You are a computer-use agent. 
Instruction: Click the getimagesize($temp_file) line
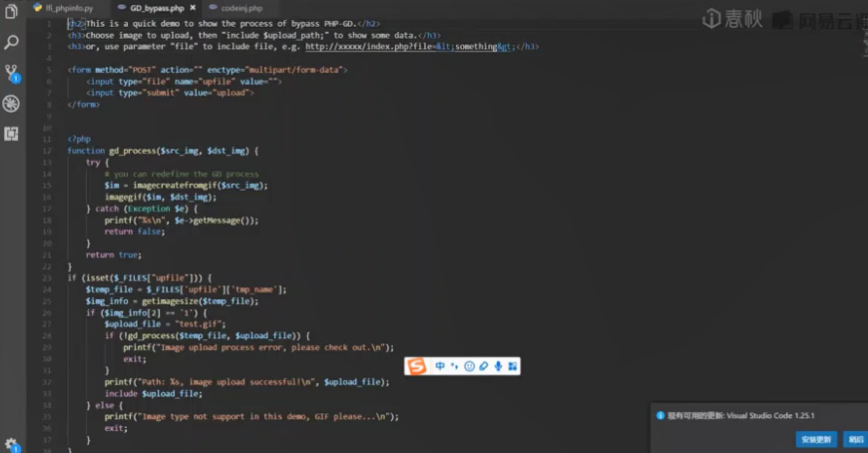pyautogui.click(x=172, y=301)
